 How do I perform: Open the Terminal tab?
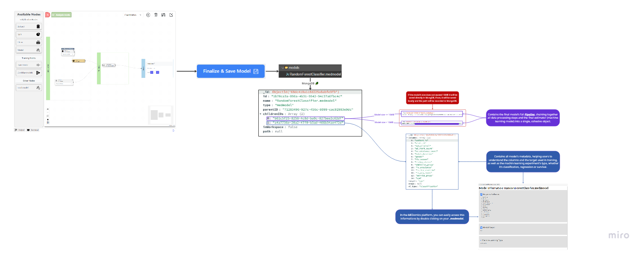(x=33, y=130)
